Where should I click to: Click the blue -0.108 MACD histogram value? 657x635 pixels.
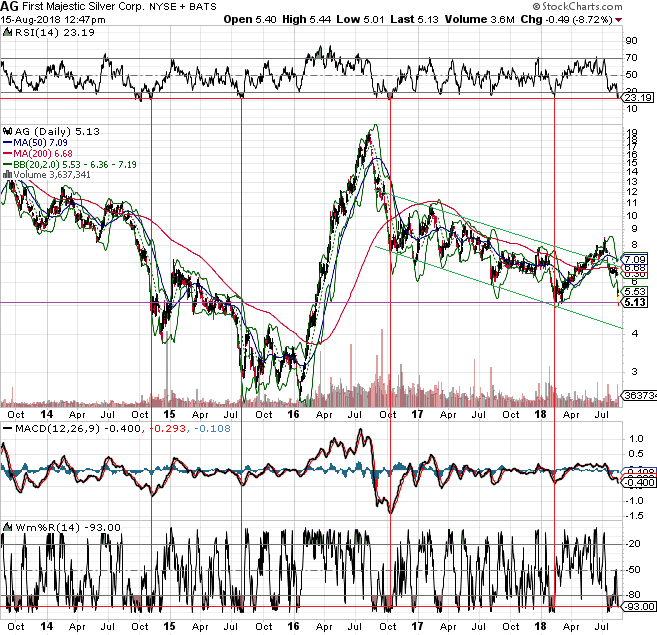click(212, 429)
